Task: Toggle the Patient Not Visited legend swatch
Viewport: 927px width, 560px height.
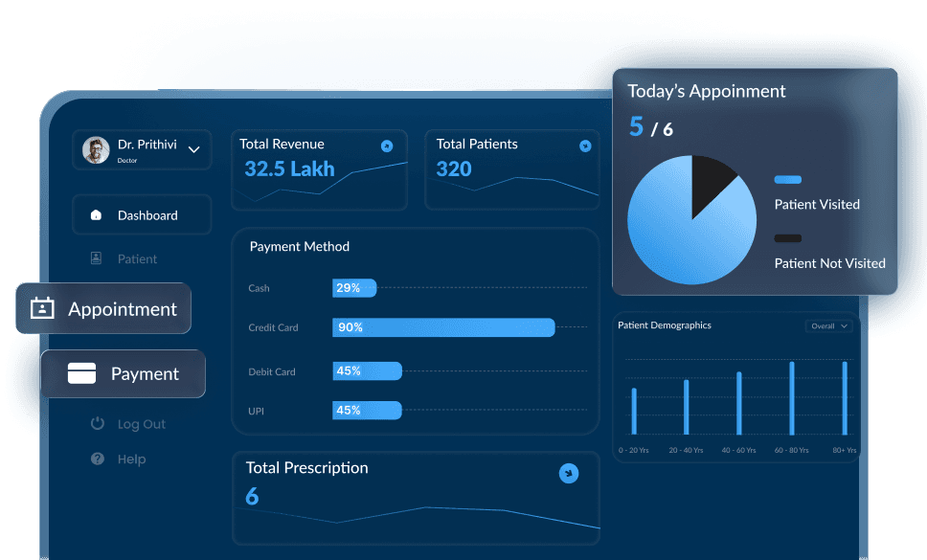Action: point(788,238)
